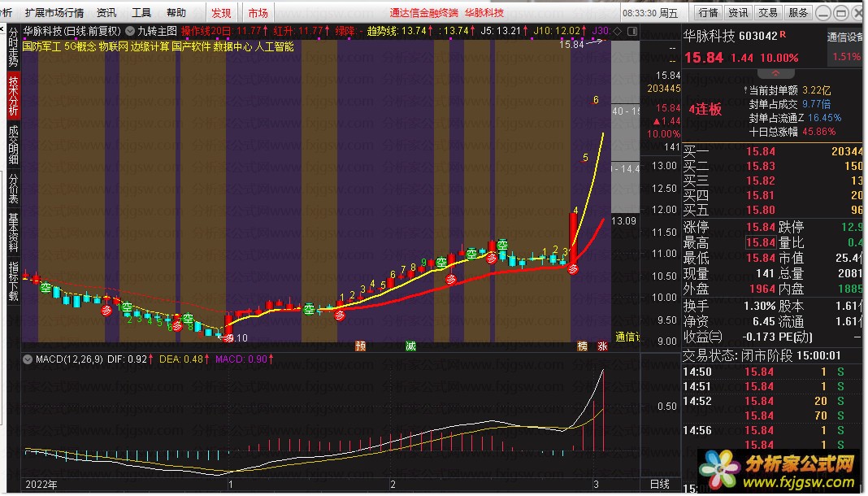
Task: Select the 14:52 tick trade row
Action: [x=772, y=401]
